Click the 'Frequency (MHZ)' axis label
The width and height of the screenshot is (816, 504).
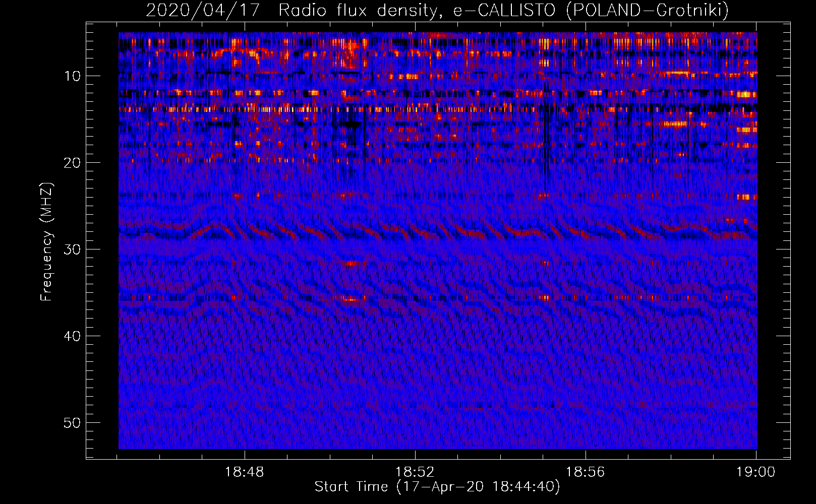tap(46, 242)
